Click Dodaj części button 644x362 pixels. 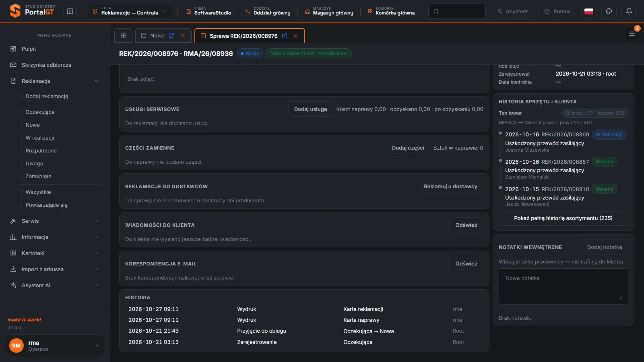pyautogui.click(x=408, y=148)
